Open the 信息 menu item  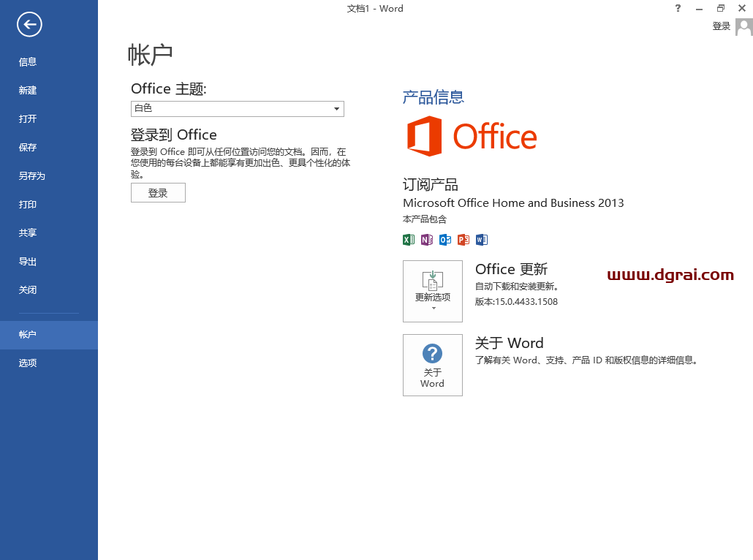[x=49, y=62]
